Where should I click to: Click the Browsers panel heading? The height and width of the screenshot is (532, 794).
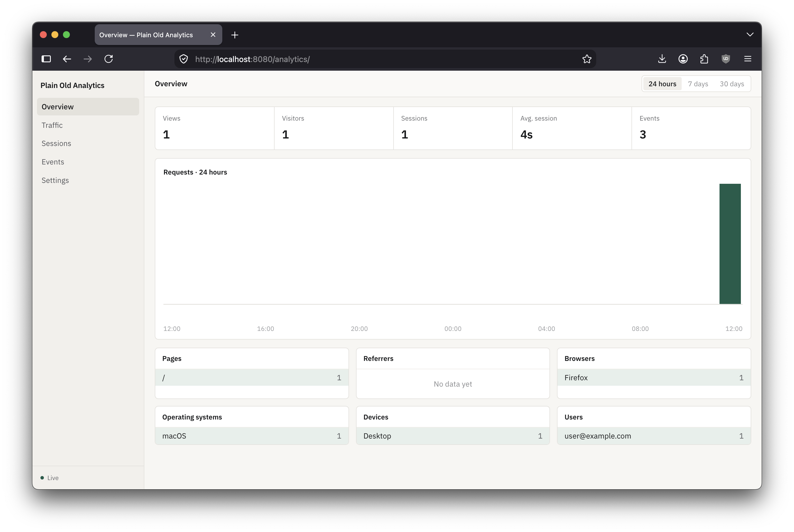point(579,359)
